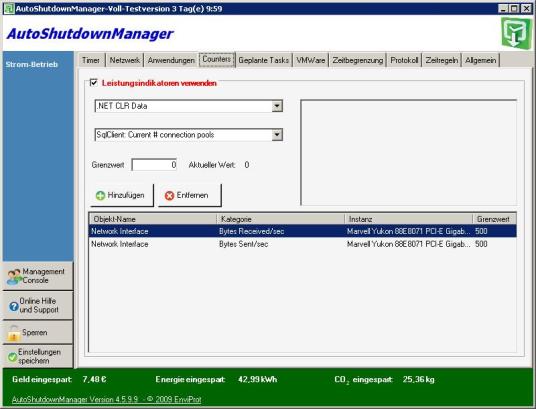This screenshot has width=536, height=409.
Task: Open the Allgemein tab
Action: (x=480, y=60)
